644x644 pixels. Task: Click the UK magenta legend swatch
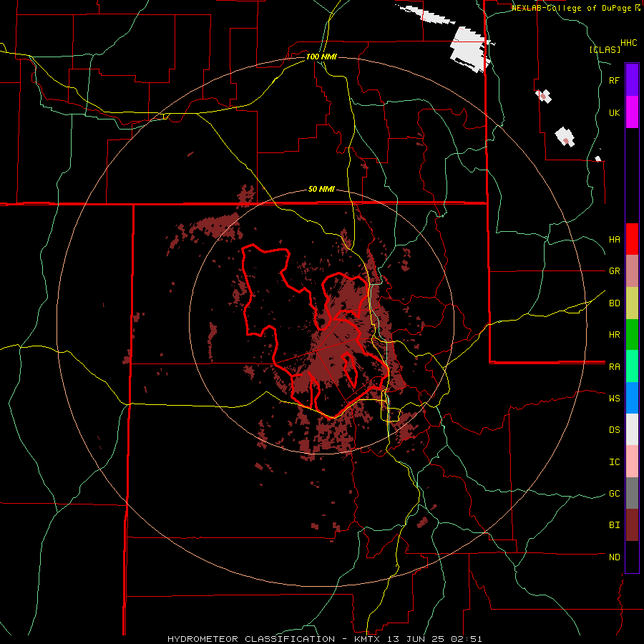point(632,112)
